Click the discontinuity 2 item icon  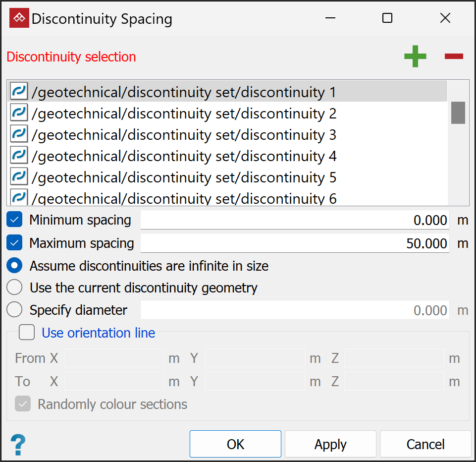19,113
